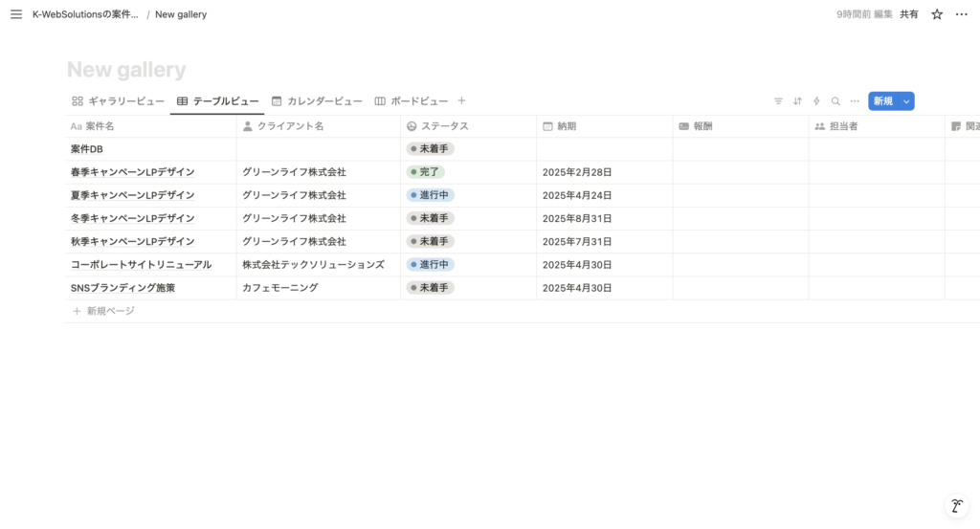Open the sidebar hamburger menu
Image resolution: width=980 pixels, height=529 pixels.
pos(15,14)
